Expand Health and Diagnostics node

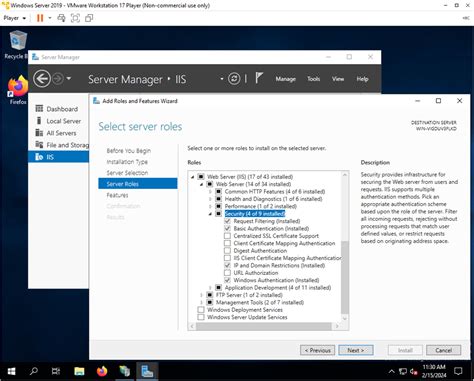click(x=210, y=199)
